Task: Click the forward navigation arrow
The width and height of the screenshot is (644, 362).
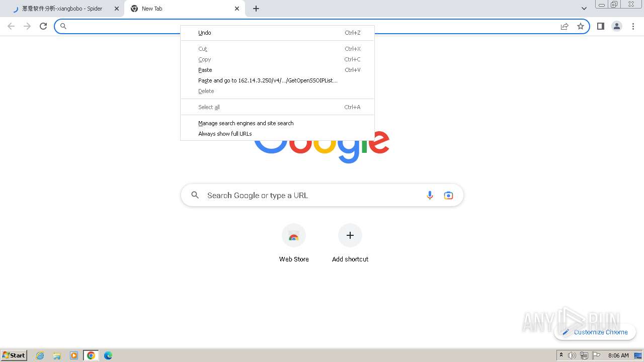Action: click(x=27, y=26)
